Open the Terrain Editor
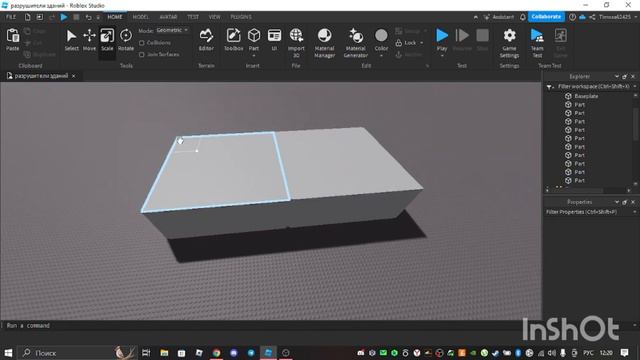Image resolution: width=640 pixels, height=360 pixels. [206, 40]
